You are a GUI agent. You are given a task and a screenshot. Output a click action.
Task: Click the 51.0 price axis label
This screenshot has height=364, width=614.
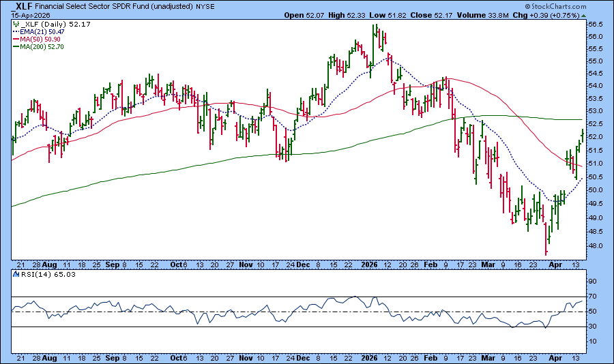coord(595,163)
